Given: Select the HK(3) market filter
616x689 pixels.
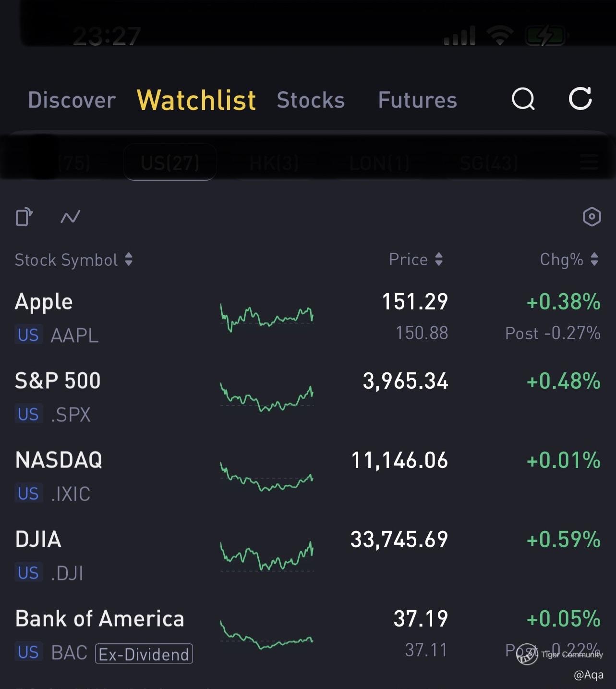Looking at the screenshot, I should click(274, 163).
